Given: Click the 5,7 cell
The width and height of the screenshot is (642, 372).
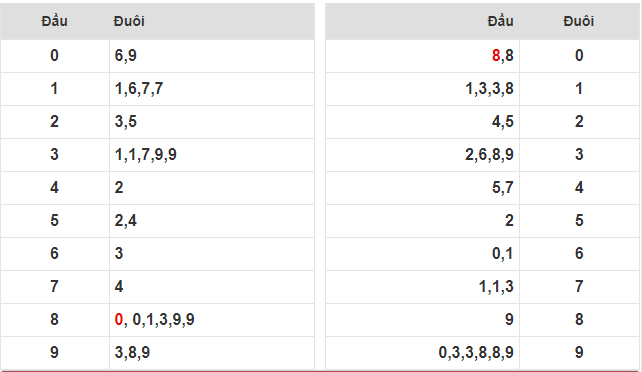Looking at the screenshot, I should point(422,187).
